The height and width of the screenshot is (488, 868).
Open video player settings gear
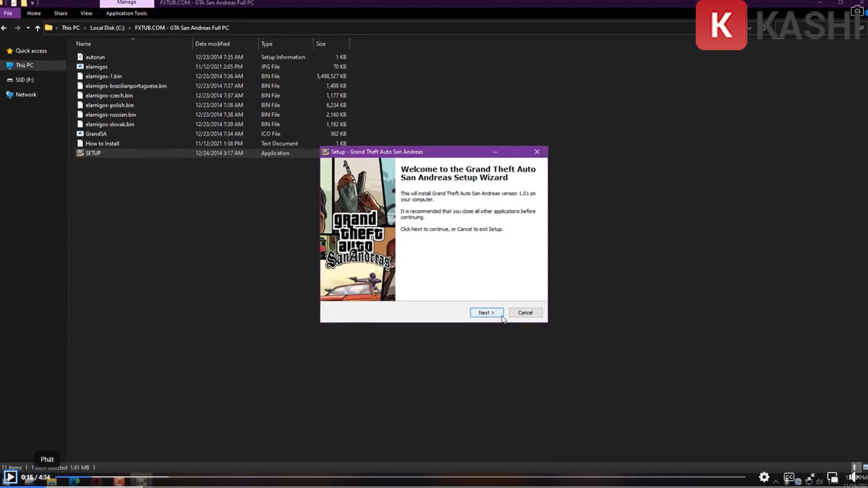coord(764,477)
